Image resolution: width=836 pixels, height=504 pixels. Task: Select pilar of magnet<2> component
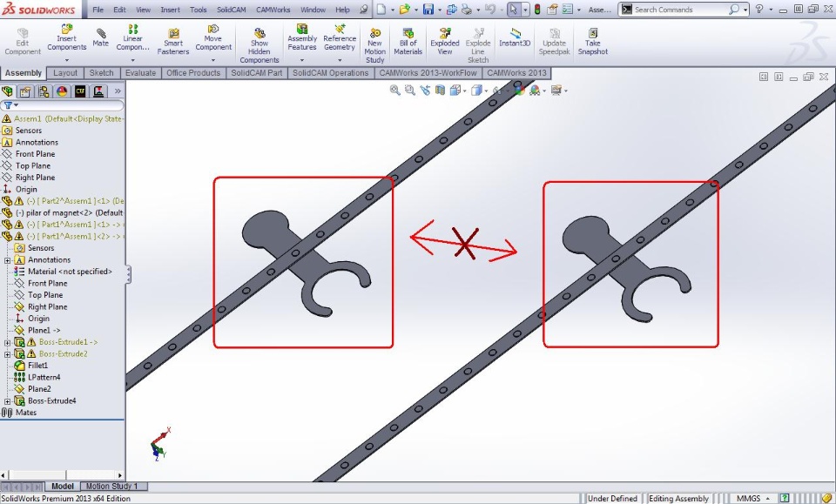point(63,212)
